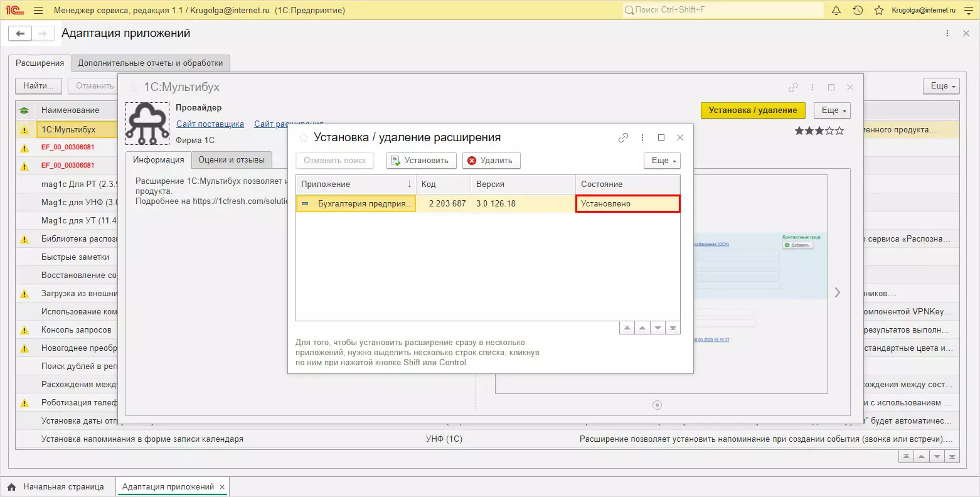Jump to first row of main extensions list
The width and height of the screenshot is (980, 497).
906,457
